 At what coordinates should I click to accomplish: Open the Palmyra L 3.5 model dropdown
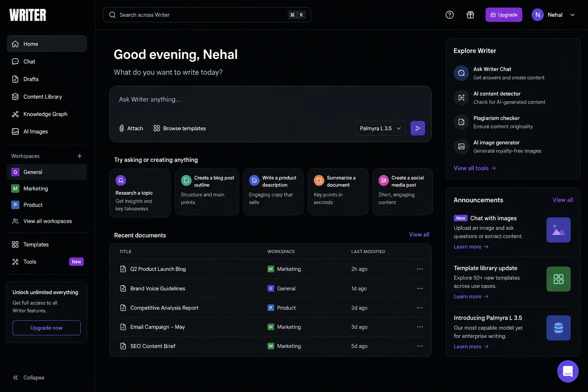[x=380, y=128]
